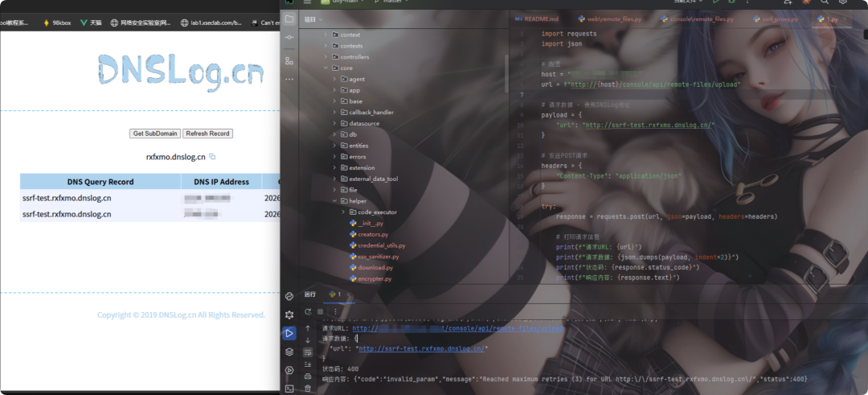Switch to the README.md editor tab
Viewport: 868px width, 395px height.
coord(536,19)
